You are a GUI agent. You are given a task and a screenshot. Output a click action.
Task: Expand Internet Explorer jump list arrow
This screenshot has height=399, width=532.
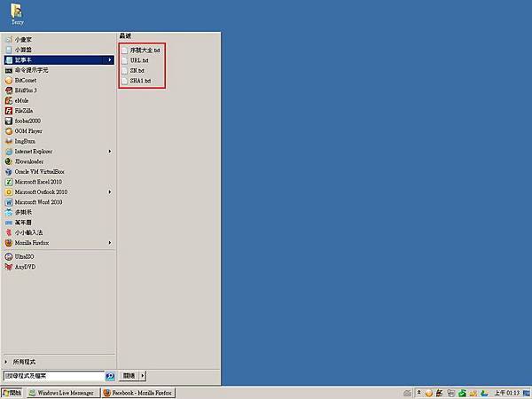point(110,152)
